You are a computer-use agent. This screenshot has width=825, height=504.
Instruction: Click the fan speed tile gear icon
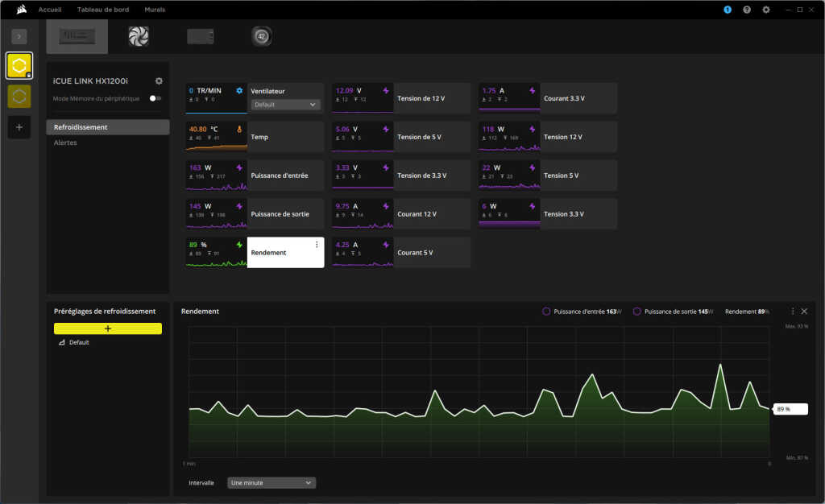(x=238, y=91)
